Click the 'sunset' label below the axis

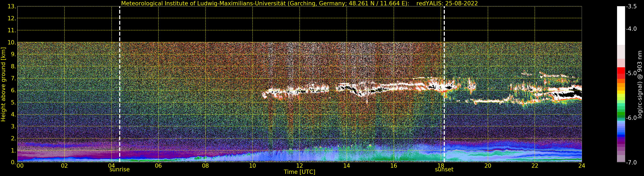(444, 170)
